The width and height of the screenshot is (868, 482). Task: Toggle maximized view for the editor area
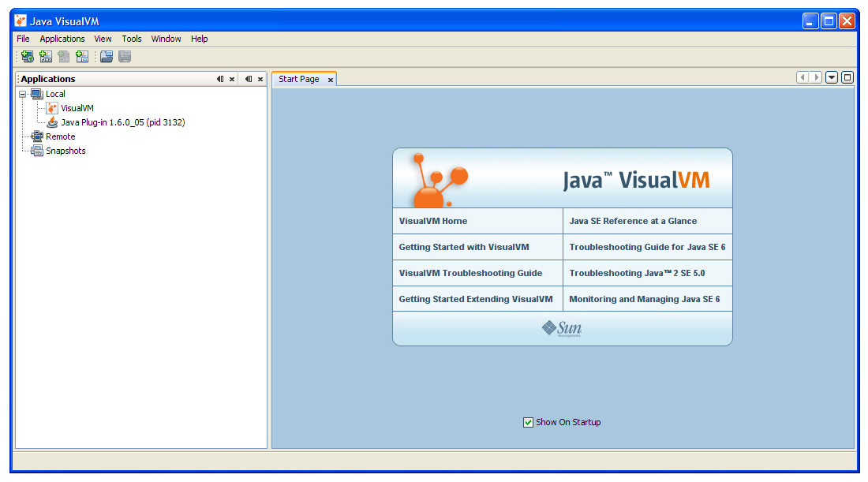(847, 77)
